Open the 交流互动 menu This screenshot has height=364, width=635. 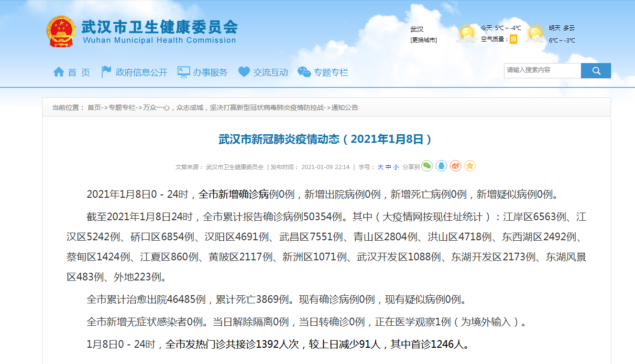271,73
